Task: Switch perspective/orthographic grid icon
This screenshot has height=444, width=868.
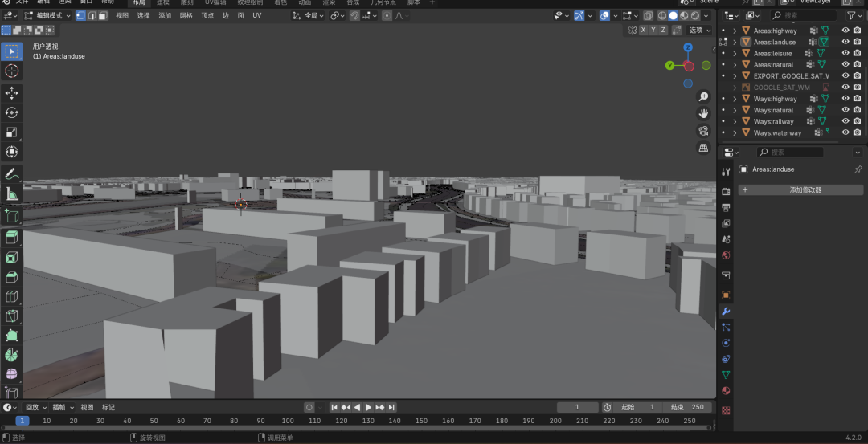Action: point(703,149)
